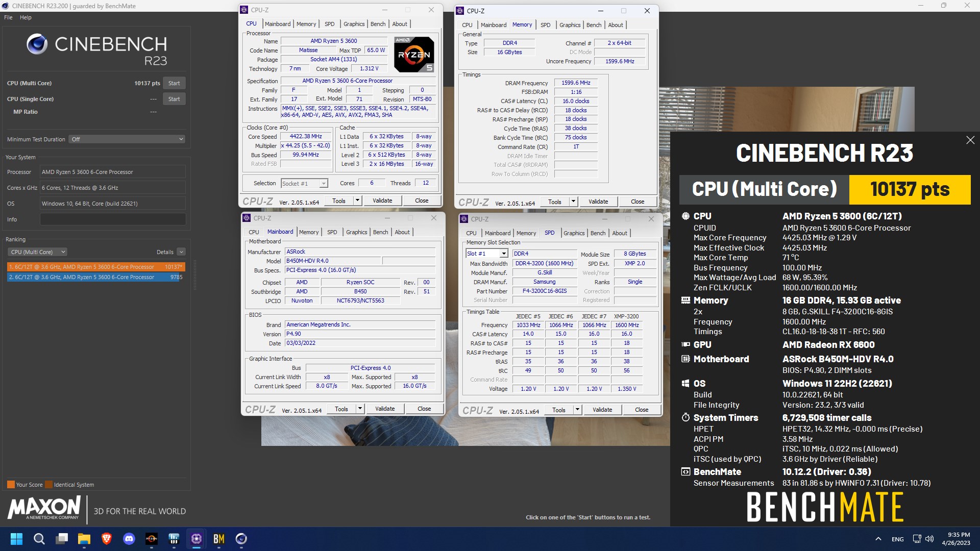Image resolution: width=980 pixels, height=551 pixels.
Task: Open Windows Start menu
Action: [x=16, y=539]
